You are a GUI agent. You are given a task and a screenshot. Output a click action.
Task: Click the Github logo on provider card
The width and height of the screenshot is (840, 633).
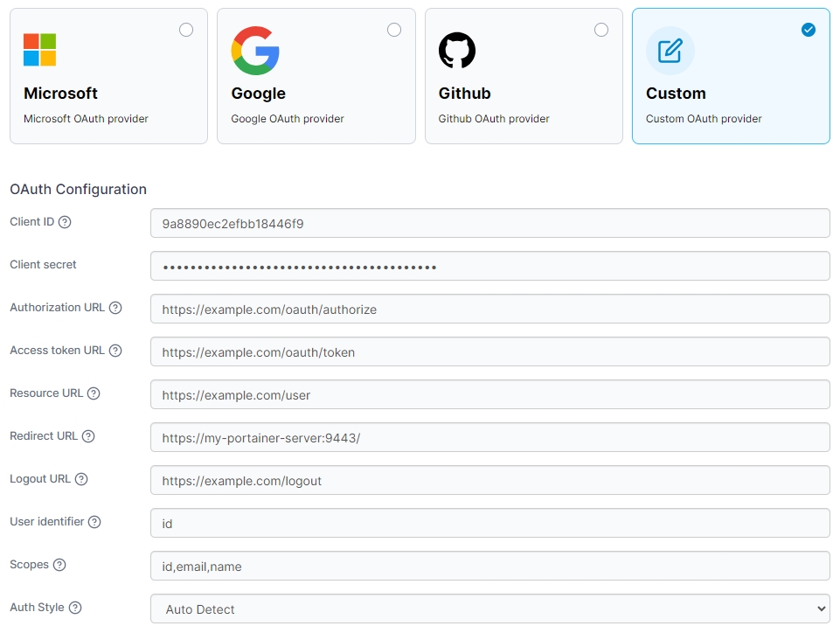(457, 51)
